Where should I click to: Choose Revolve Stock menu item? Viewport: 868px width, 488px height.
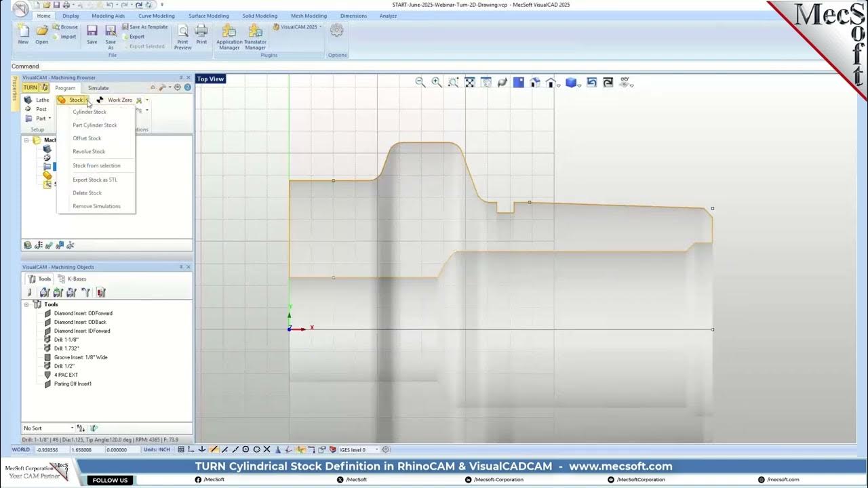click(x=89, y=152)
